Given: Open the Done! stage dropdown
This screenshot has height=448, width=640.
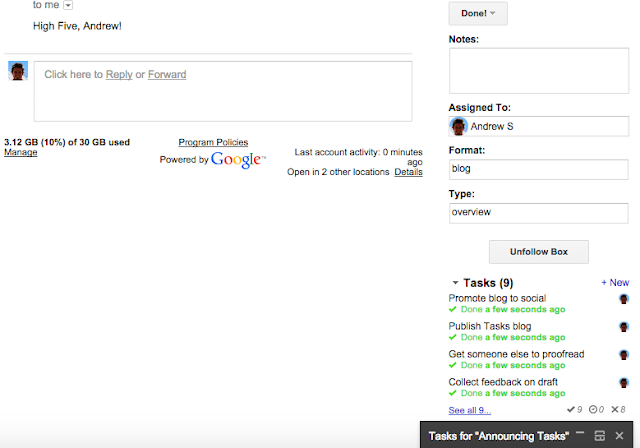Looking at the screenshot, I should (478, 13).
